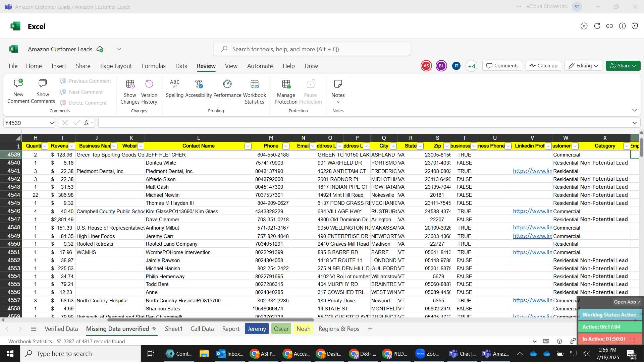The width and height of the screenshot is (644, 362).
Task: Open the Revenue column filter dropdown
Action: click(71, 146)
